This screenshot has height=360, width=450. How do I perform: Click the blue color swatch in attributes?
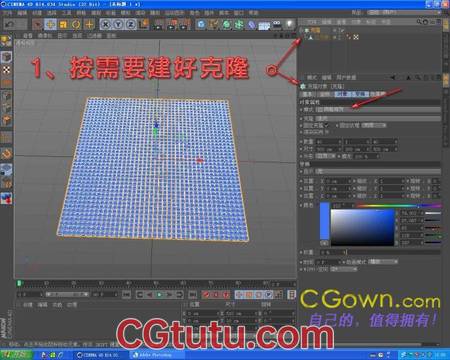325,224
